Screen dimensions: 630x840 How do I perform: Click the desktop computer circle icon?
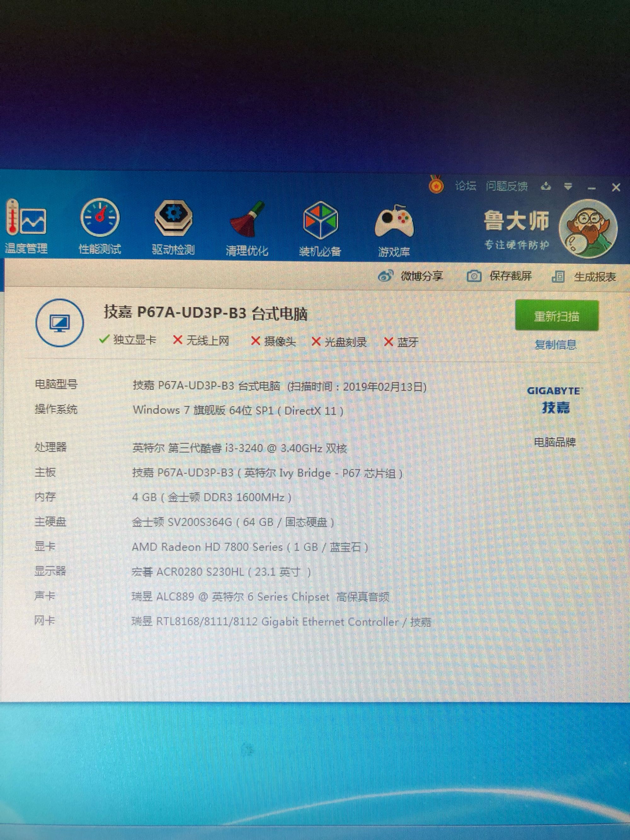tap(60, 323)
